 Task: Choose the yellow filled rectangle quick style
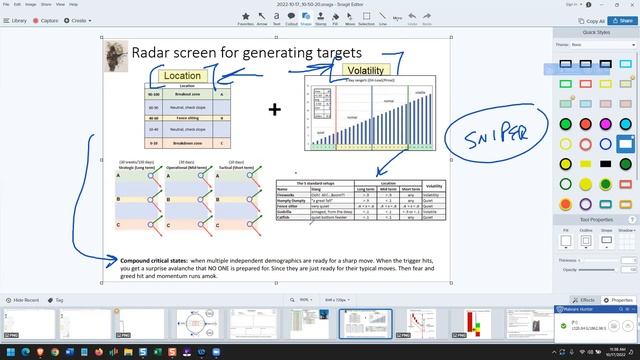[x=585, y=164]
